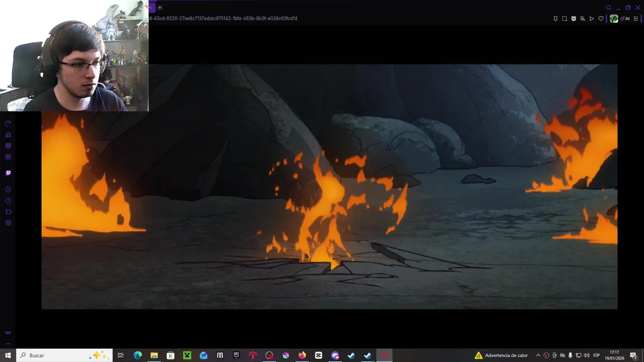Click the OBS icon in system tray
This screenshot has height=362, width=644.
click(x=546, y=355)
